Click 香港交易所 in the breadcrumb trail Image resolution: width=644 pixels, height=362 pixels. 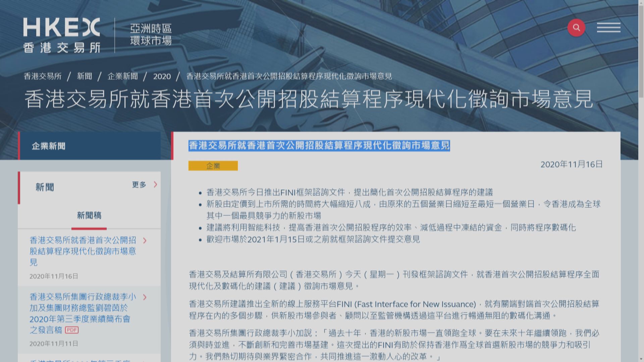point(43,76)
